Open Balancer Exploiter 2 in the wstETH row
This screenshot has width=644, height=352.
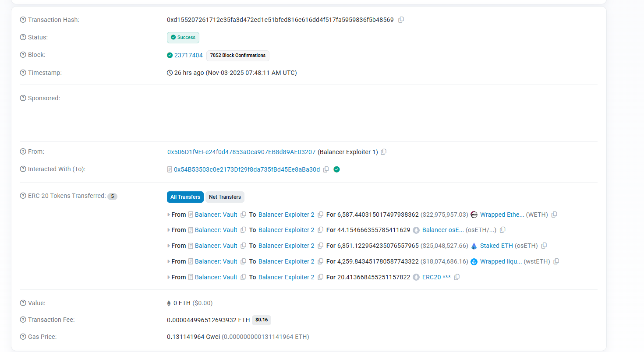[x=287, y=261]
